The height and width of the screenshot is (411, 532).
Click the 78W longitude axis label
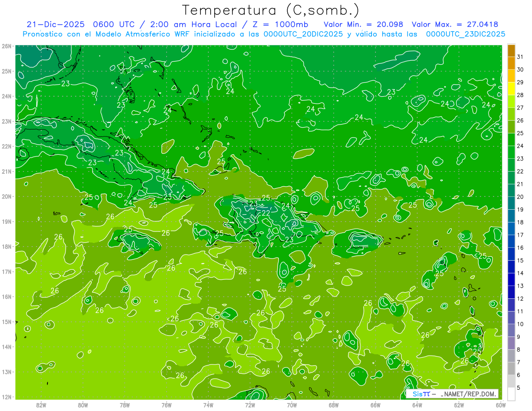(125, 405)
